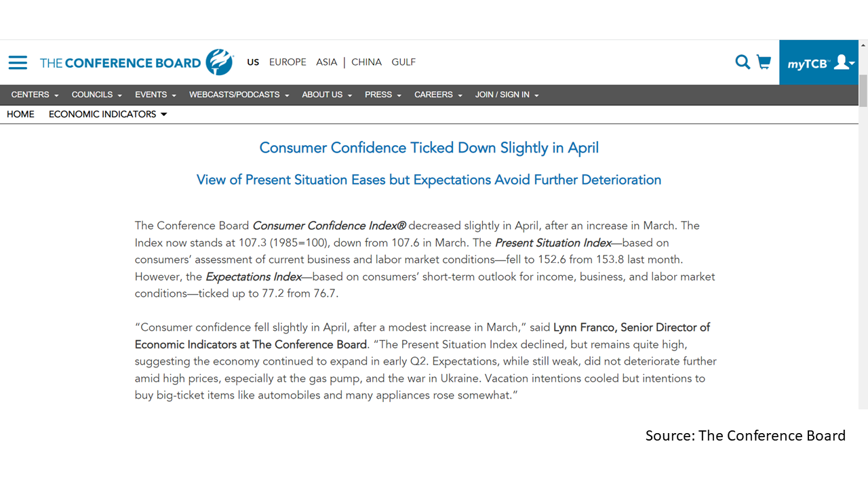The height and width of the screenshot is (488, 868).
Task: Open the hamburger menu icon
Action: click(18, 62)
